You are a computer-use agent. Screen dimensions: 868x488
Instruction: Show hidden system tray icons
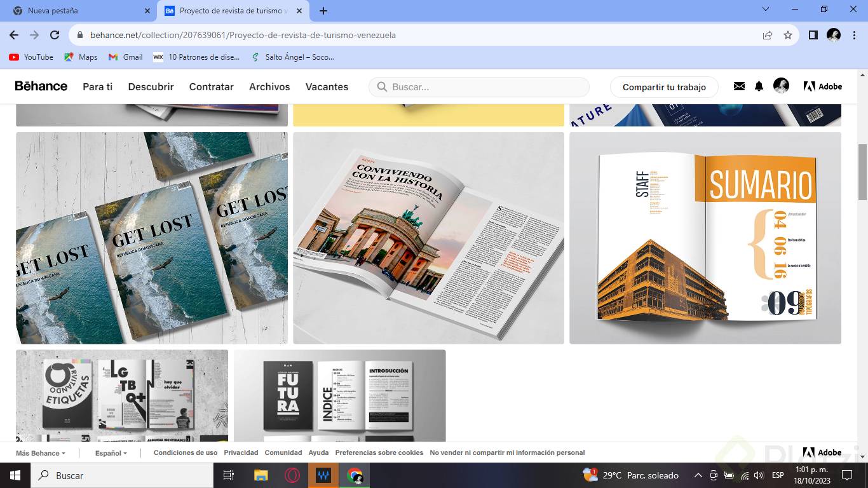coord(698,475)
